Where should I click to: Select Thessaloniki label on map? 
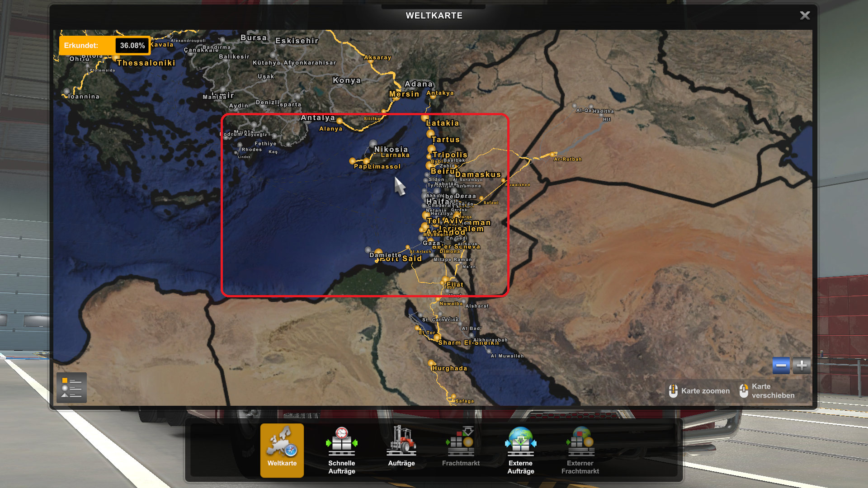pyautogui.click(x=146, y=63)
